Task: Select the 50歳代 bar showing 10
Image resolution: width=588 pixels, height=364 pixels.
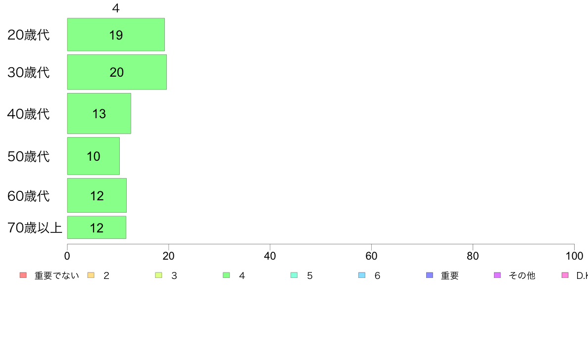Action: pyautogui.click(x=94, y=156)
